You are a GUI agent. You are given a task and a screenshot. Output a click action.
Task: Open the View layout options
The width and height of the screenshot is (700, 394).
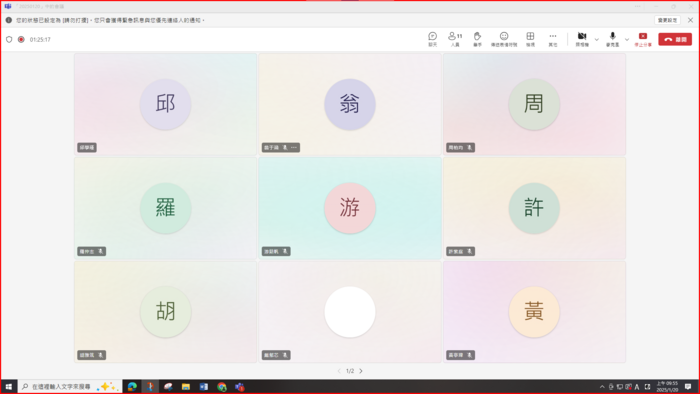(530, 39)
